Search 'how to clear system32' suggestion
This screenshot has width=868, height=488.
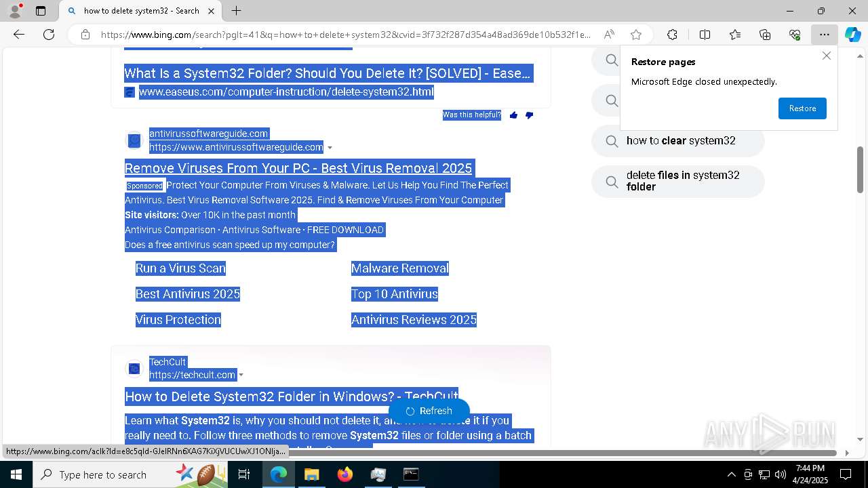click(678, 141)
